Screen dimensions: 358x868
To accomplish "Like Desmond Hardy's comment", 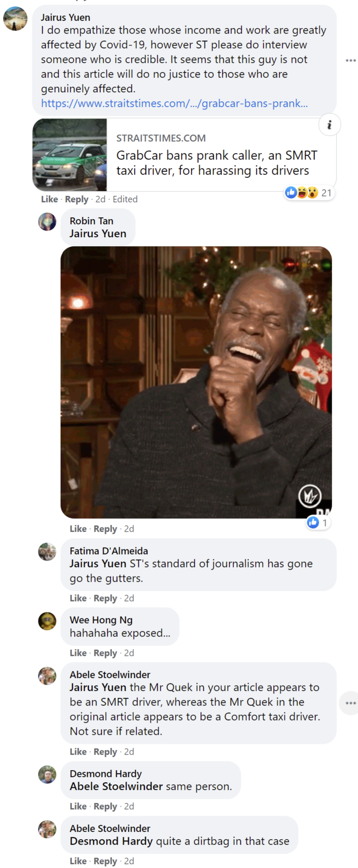I will click(78, 806).
